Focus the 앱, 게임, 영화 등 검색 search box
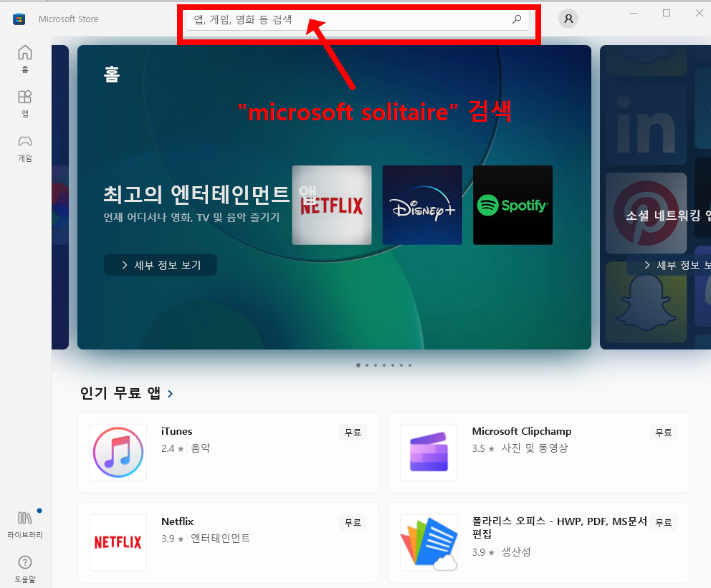711x588 pixels. click(x=358, y=19)
